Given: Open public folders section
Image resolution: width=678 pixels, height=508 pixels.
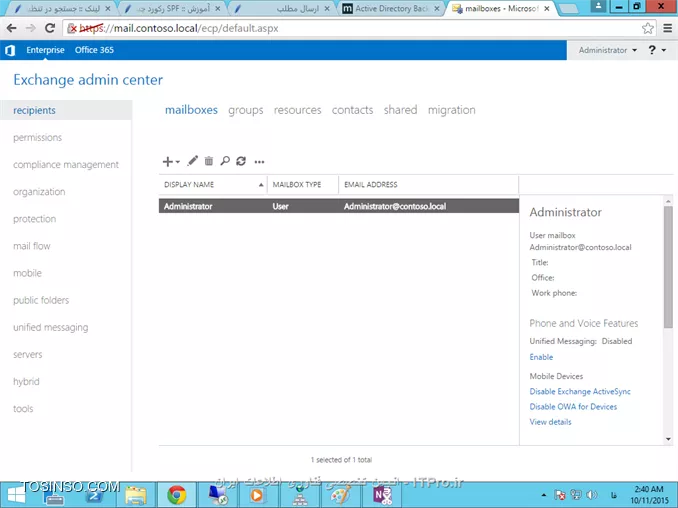Looking at the screenshot, I should pyautogui.click(x=41, y=300).
